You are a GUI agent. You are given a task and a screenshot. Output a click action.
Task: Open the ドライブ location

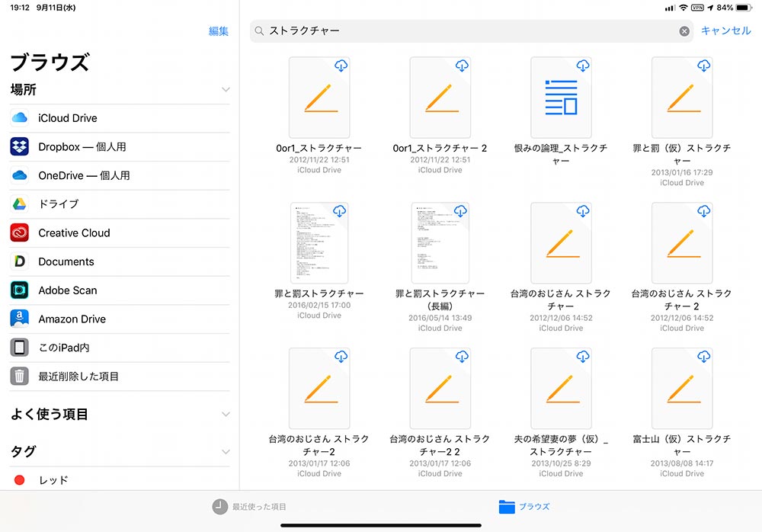tap(120, 204)
